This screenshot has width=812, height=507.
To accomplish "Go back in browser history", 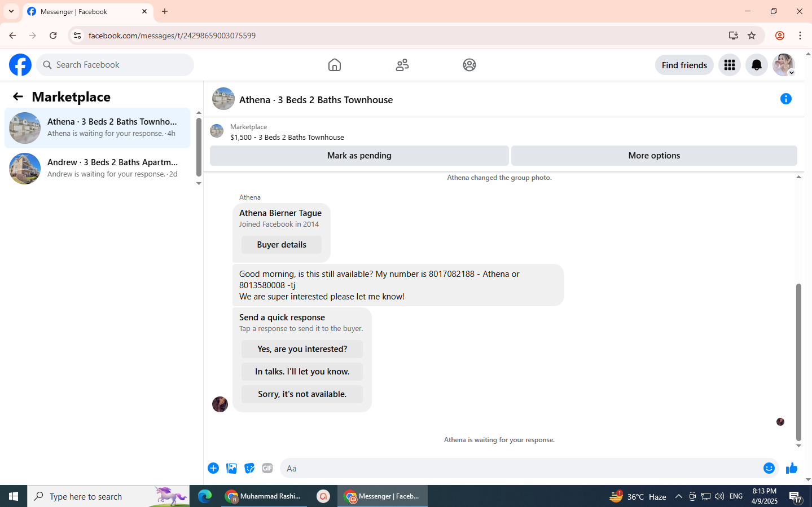I will [12, 36].
